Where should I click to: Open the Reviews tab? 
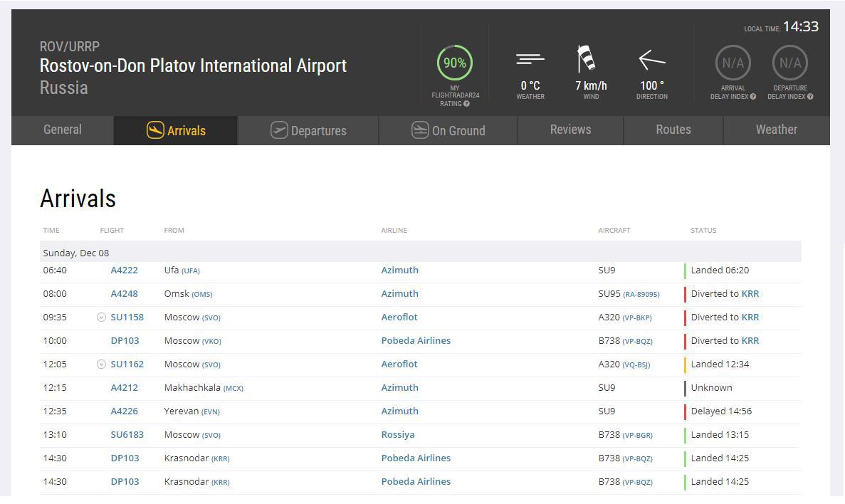pos(571,130)
